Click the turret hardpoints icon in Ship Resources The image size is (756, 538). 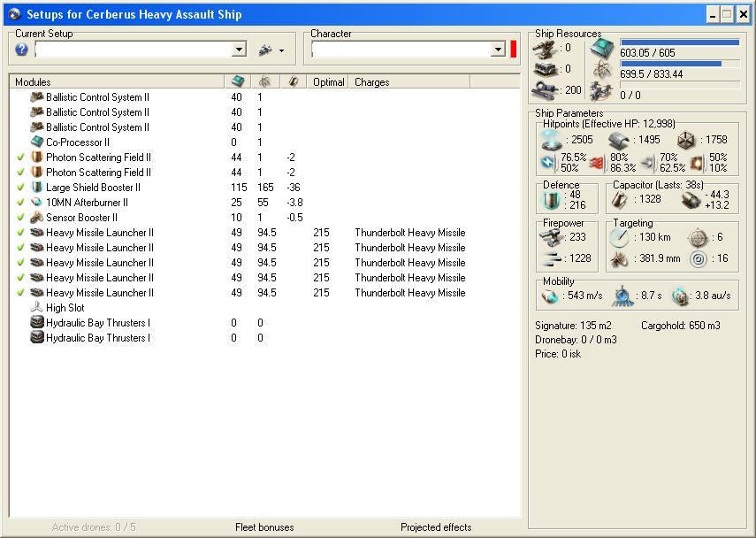[546, 50]
